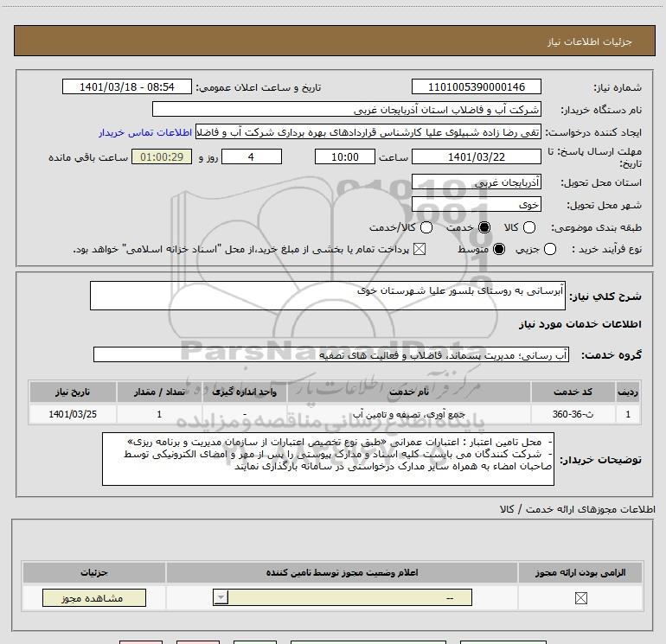Click the delivery province field آذربایجان غربی

[x=476, y=182]
